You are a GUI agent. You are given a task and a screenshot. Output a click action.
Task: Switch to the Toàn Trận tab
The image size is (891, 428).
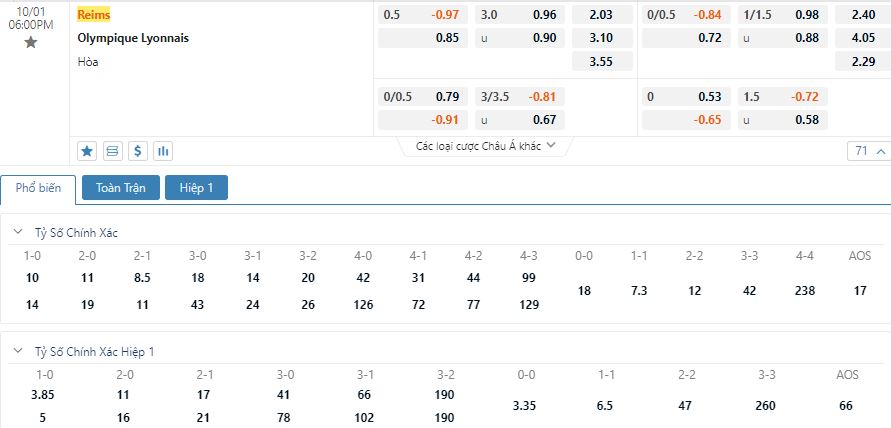[x=120, y=188]
